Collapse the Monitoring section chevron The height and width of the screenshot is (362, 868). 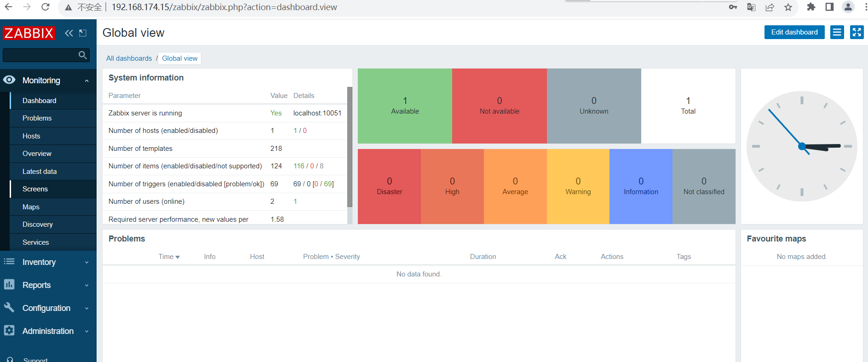coord(86,80)
